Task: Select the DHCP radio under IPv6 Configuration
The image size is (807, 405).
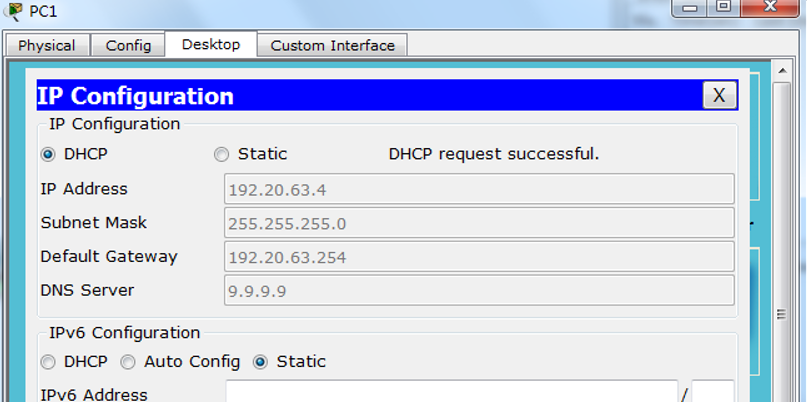Action: (x=48, y=362)
